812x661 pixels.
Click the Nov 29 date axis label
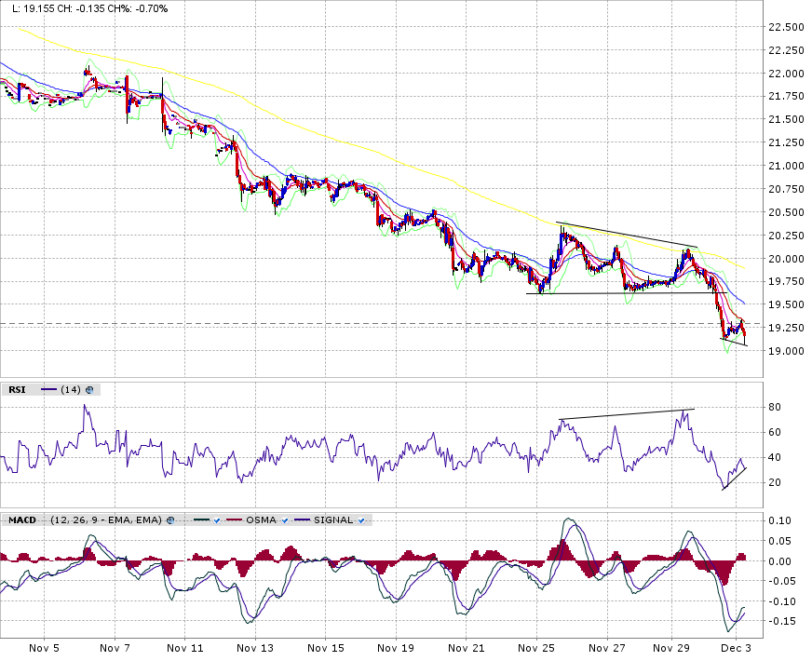click(671, 648)
